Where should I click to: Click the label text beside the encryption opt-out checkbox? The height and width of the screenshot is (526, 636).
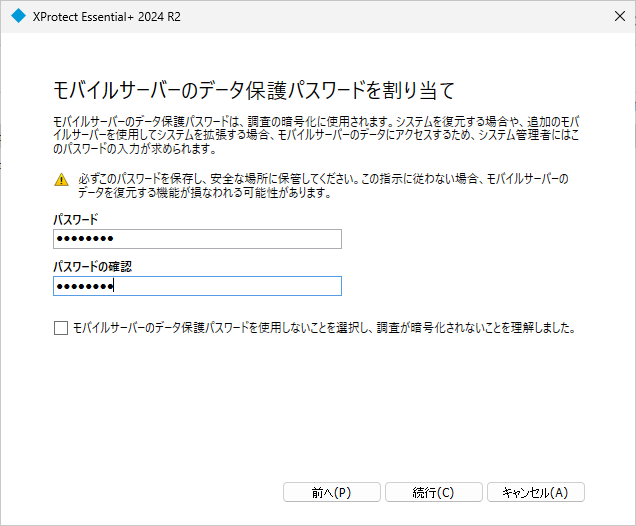pyautogui.click(x=324, y=328)
